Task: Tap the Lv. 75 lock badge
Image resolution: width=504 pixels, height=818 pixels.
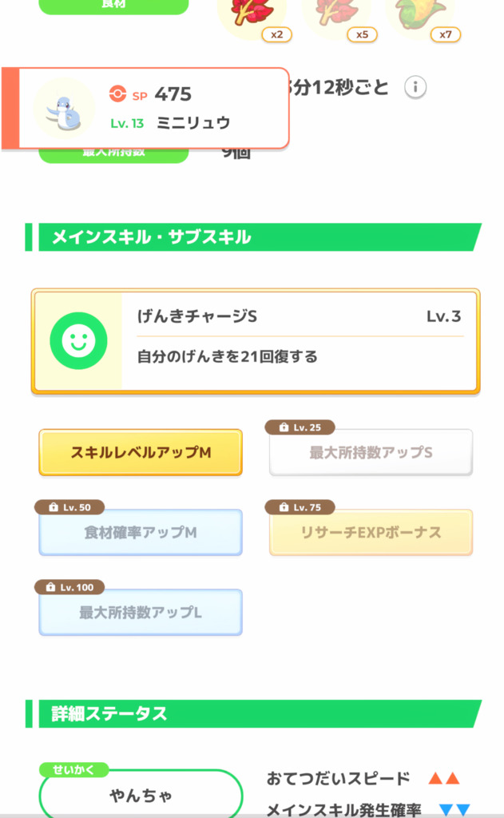Action: (x=301, y=507)
